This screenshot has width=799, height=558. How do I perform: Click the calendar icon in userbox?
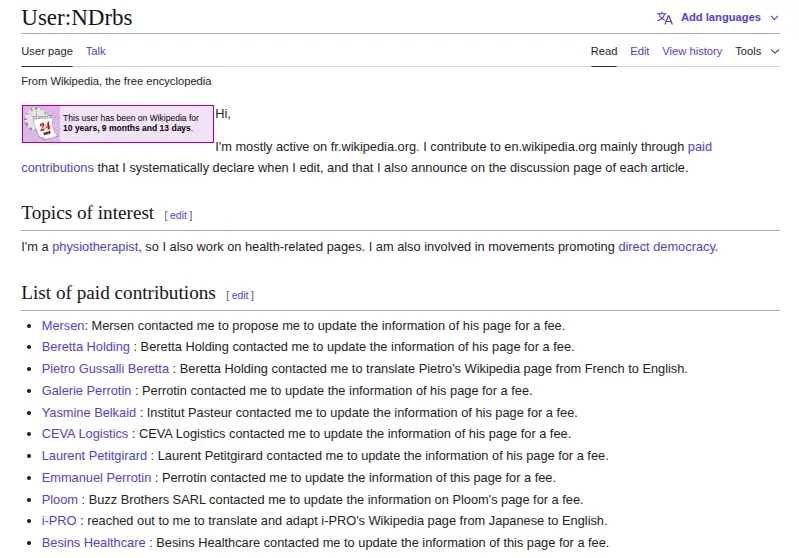pos(42,124)
